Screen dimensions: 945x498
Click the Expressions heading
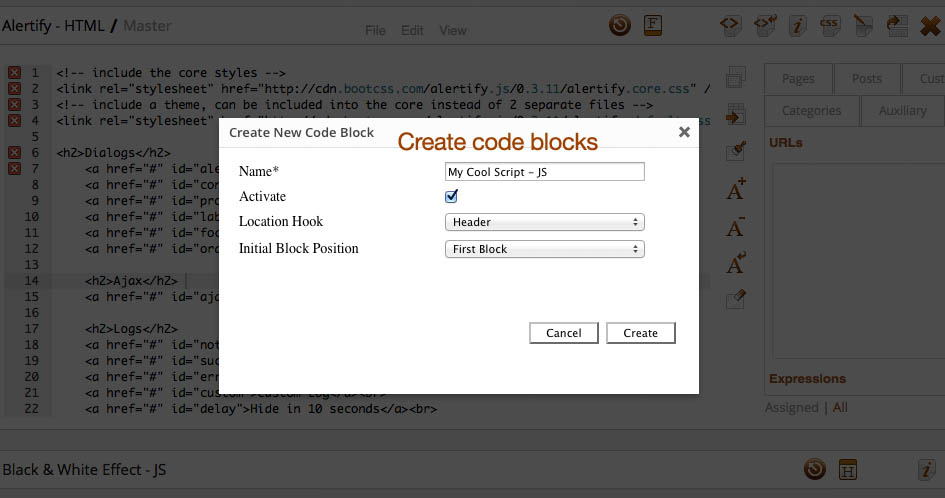point(808,379)
